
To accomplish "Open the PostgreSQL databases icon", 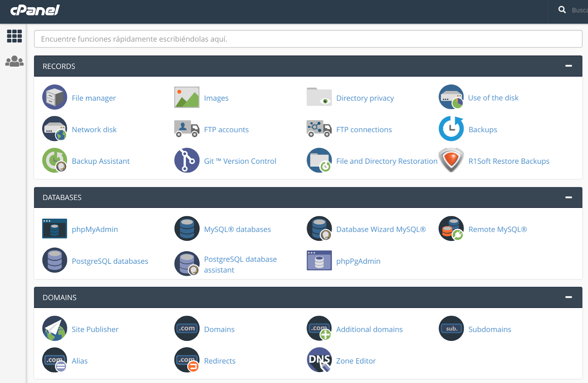I will coord(55,260).
